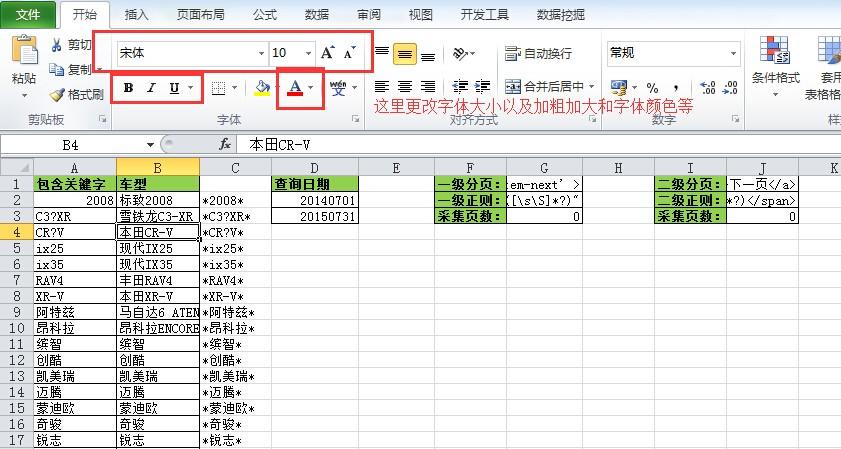Screen dimensions: 841x449
Task: Toggle middle vertical alignment
Action: (405, 54)
